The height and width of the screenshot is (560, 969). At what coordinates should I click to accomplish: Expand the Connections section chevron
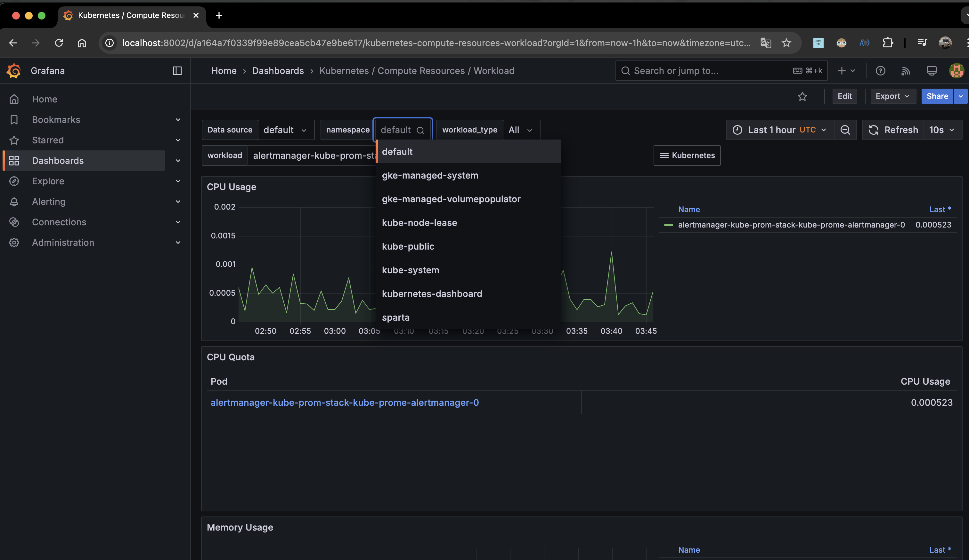pos(178,222)
